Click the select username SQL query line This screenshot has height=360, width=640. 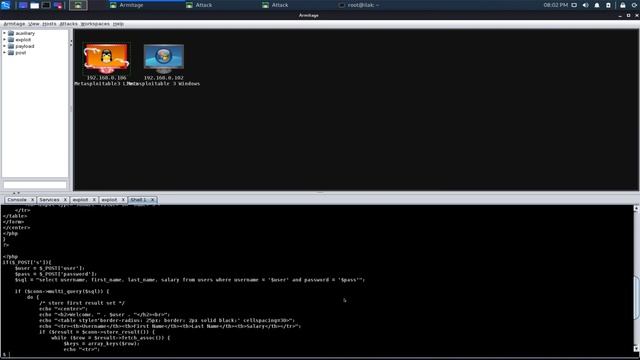click(x=190, y=280)
